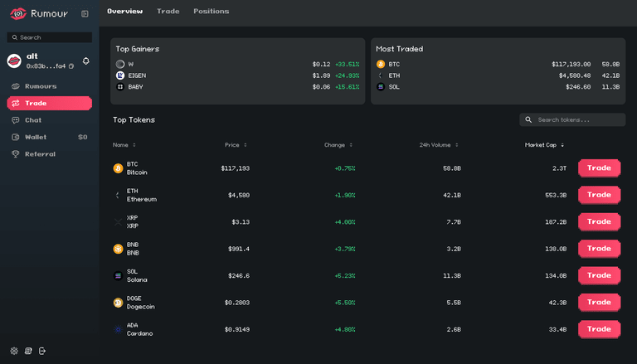
Task: Sort the table by Name
Action: [124, 145]
